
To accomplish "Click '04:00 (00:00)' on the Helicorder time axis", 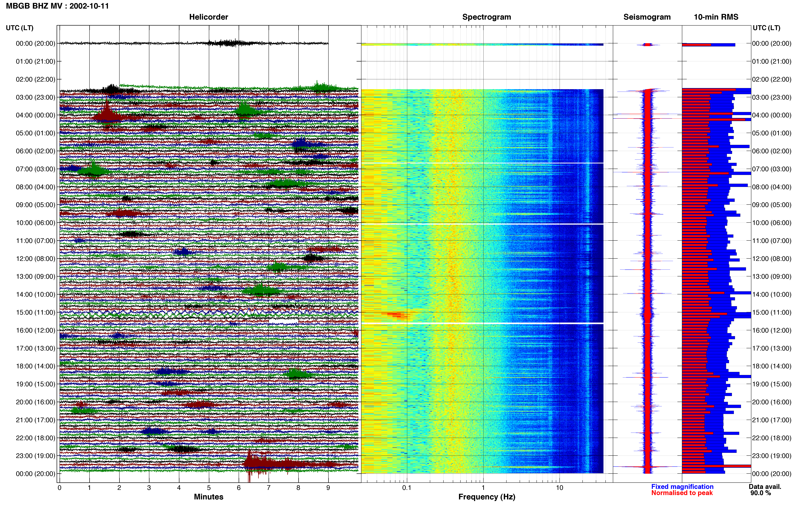I will (x=36, y=115).
